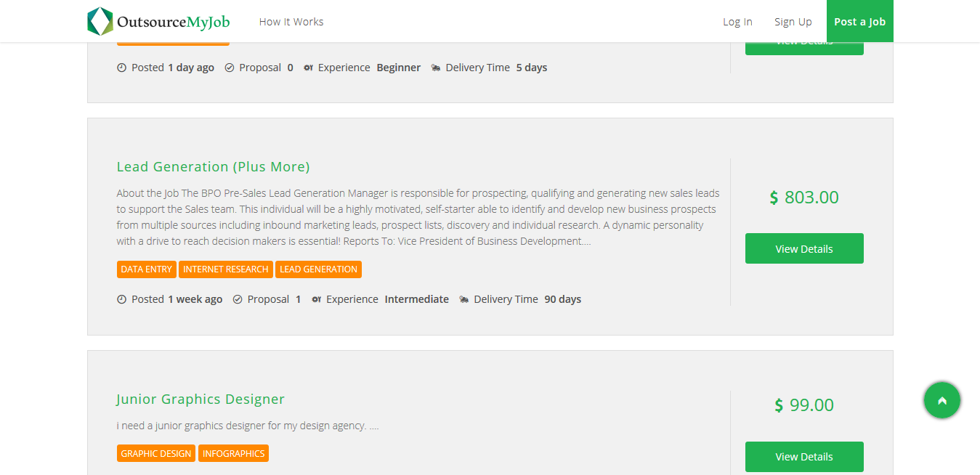Click the experience icon beside Intermediate

pyautogui.click(x=316, y=299)
